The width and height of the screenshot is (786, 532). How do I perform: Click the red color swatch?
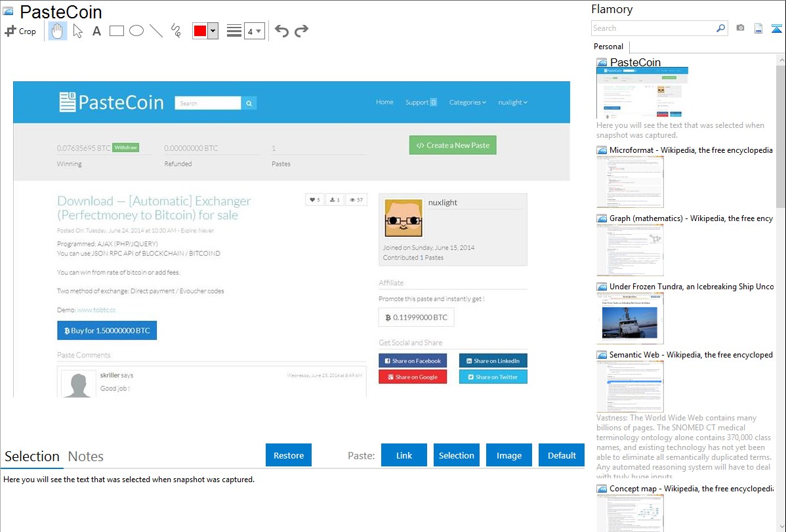199,31
